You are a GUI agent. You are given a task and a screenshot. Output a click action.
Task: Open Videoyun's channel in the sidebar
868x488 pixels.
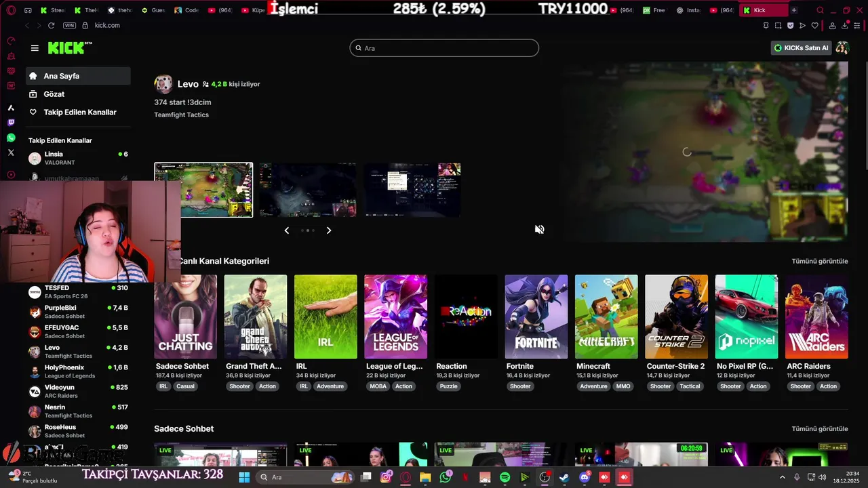pyautogui.click(x=78, y=391)
